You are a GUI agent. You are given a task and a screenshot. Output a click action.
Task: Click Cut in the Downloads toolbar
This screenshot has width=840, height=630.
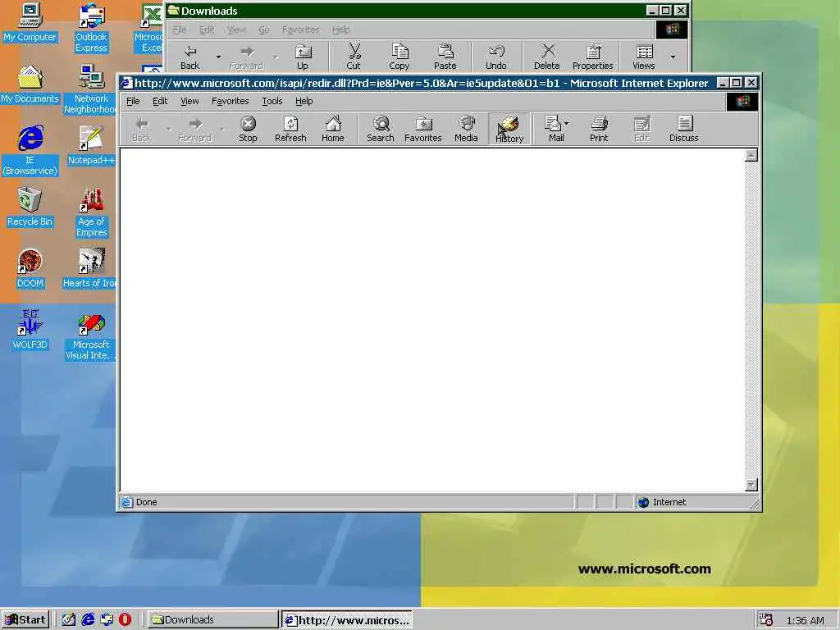click(x=353, y=57)
